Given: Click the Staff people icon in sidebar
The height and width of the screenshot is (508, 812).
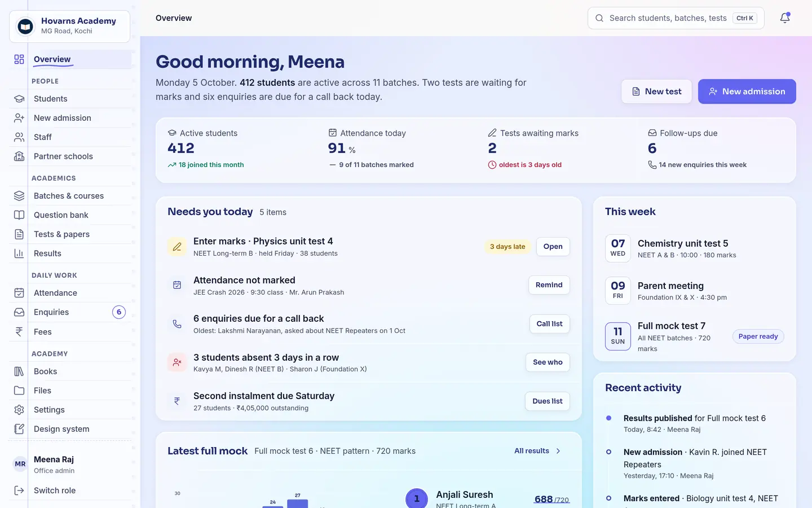Looking at the screenshot, I should (19, 137).
